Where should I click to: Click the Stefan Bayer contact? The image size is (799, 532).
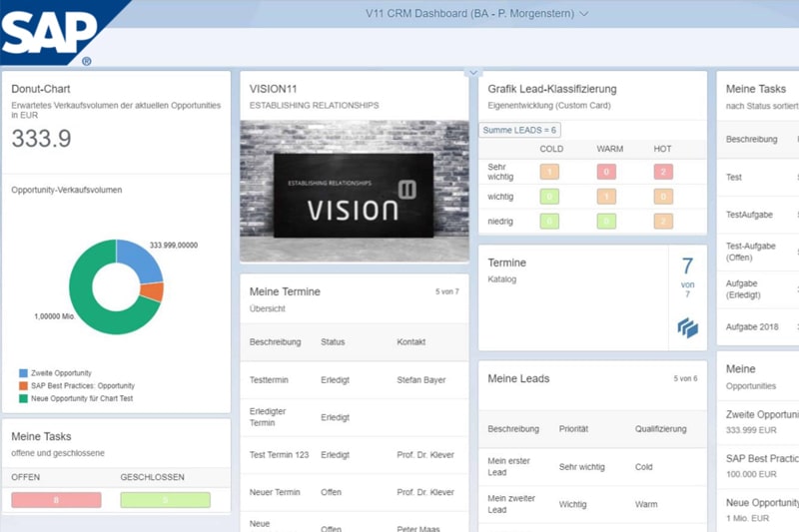coord(420,379)
